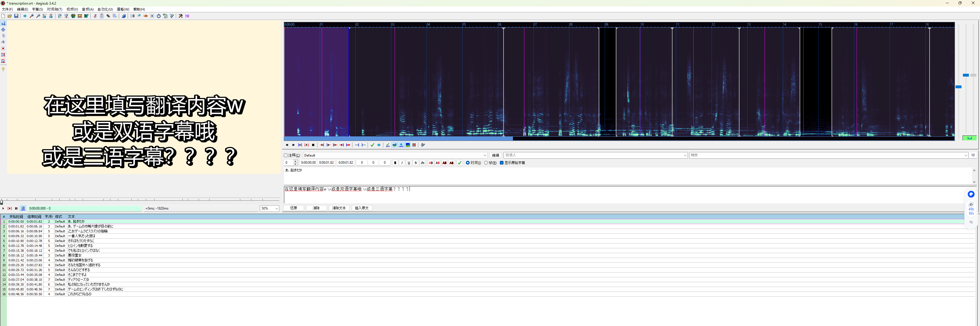Open the Spell Checker icon

click(172, 16)
